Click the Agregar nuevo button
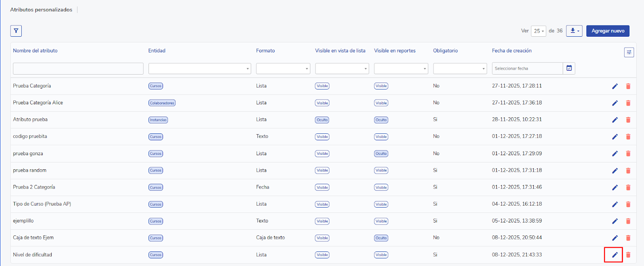This screenshot has height=266, width=644. point(608,31)
